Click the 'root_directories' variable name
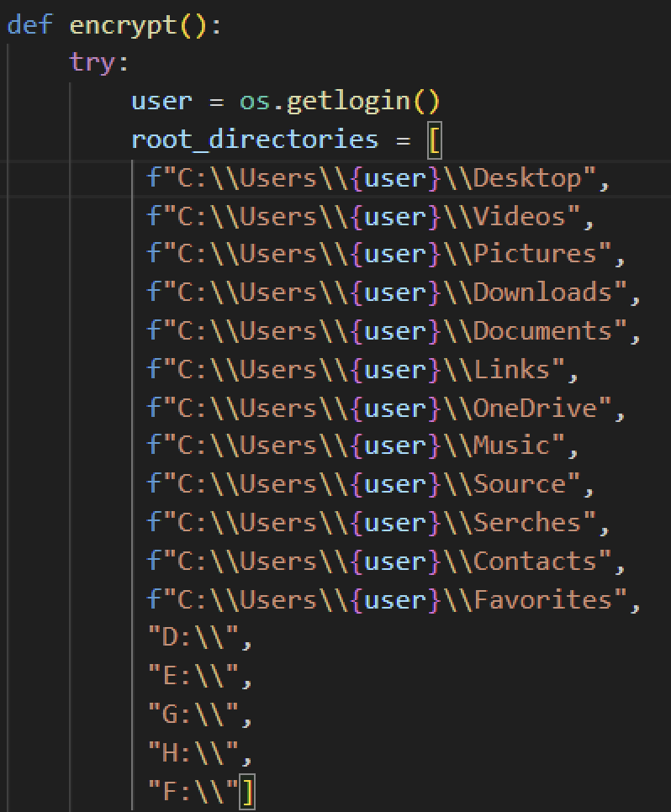This screenshot has width=671, height=812. click(x=255, y=140)
